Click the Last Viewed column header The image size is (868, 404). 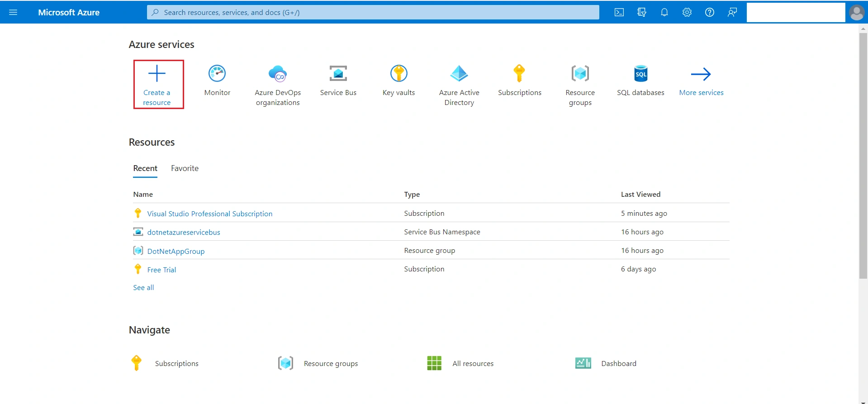pyautogui.click(x=640, y=194)
